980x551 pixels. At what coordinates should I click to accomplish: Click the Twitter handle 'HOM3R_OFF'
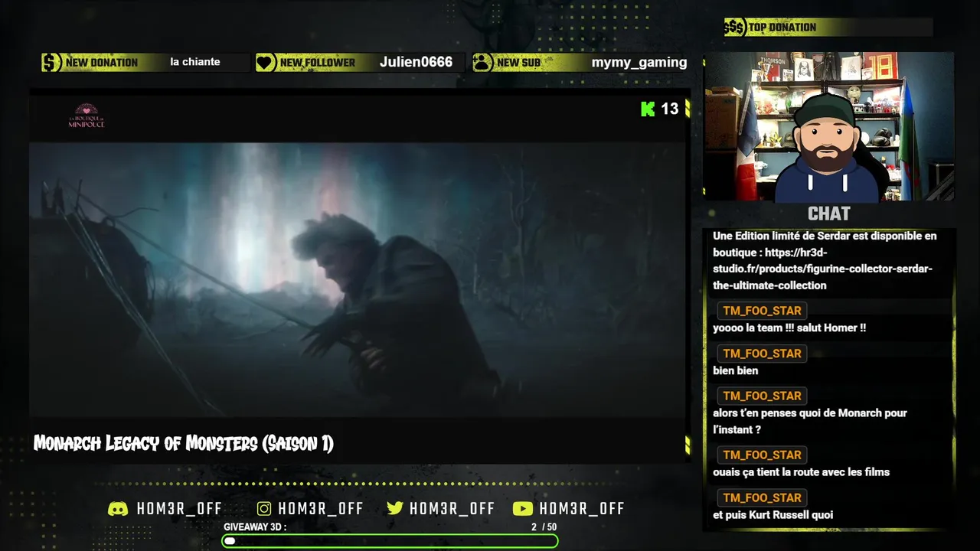452,509
